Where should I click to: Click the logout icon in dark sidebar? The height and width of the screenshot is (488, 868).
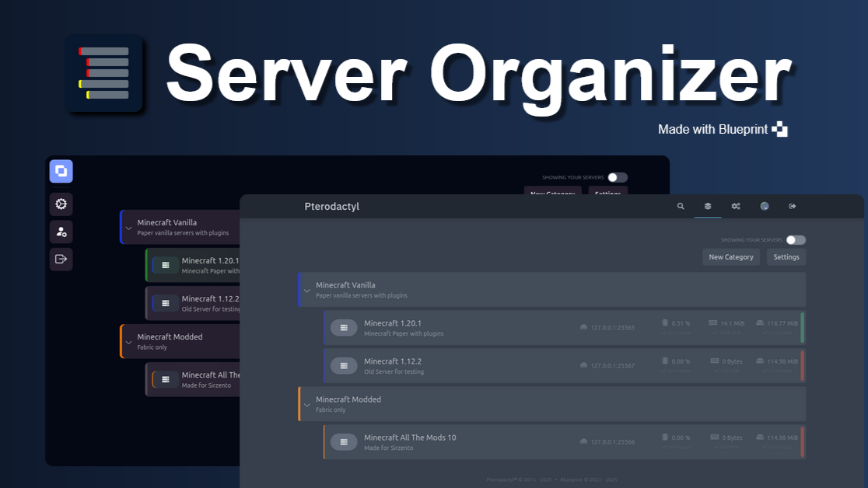coord(61,259)
